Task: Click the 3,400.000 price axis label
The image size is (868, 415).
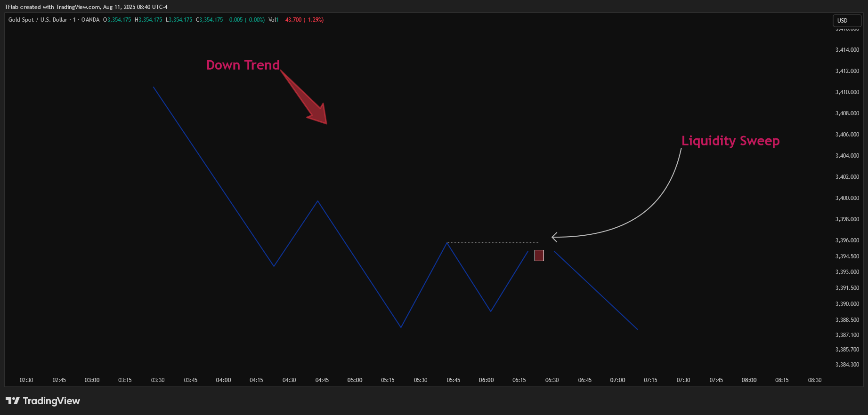Action: click(847, 198)
